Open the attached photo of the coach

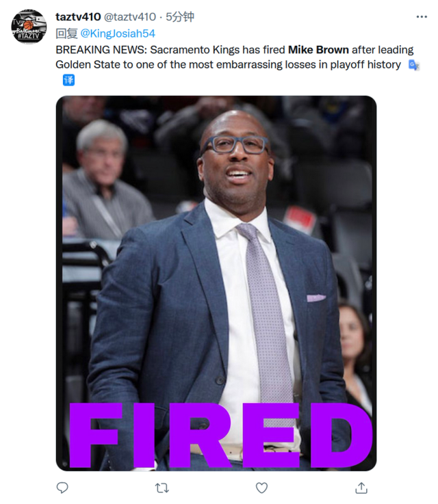click(216, 283)
